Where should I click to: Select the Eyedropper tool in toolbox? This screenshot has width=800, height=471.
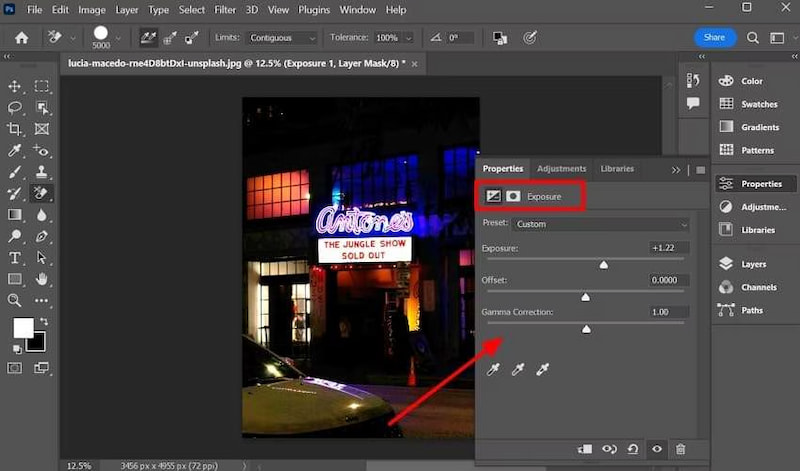[14, 151]
